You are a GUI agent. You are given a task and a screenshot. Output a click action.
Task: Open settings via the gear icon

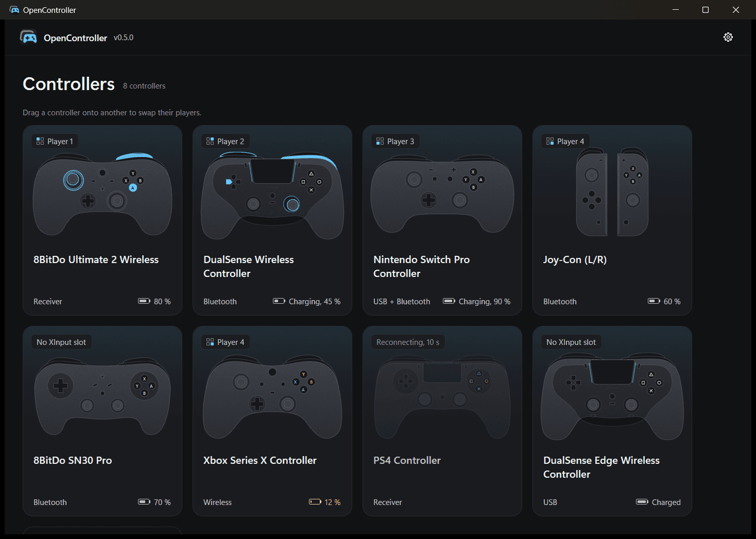[x=728, y=37]
